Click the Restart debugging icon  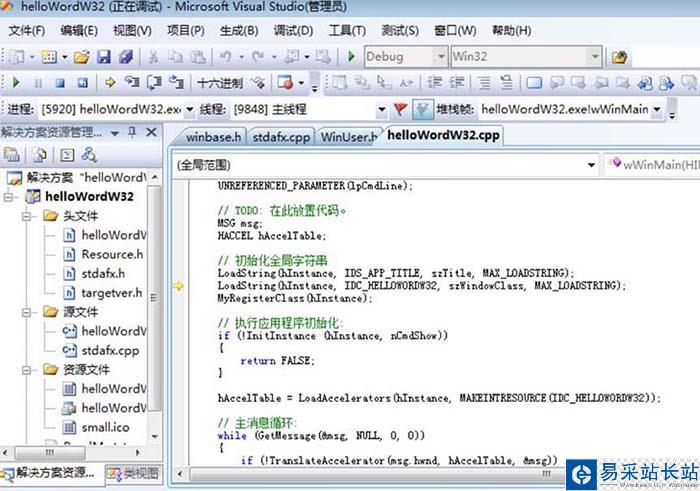[83, 83]
